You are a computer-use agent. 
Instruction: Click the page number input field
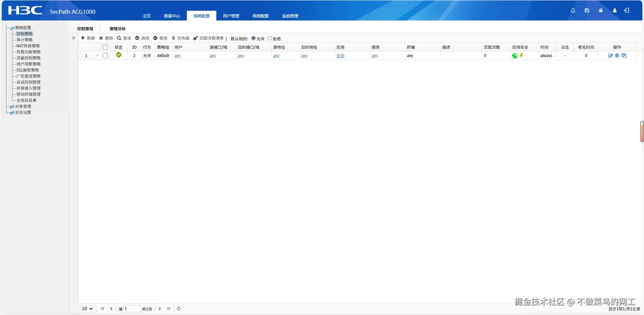132,309
